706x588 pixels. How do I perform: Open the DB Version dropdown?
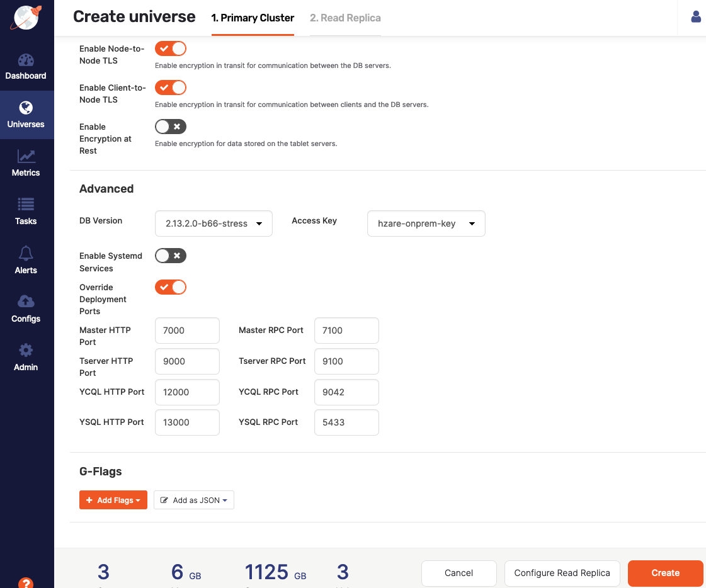pyautogui.click(x=214, y=223)
